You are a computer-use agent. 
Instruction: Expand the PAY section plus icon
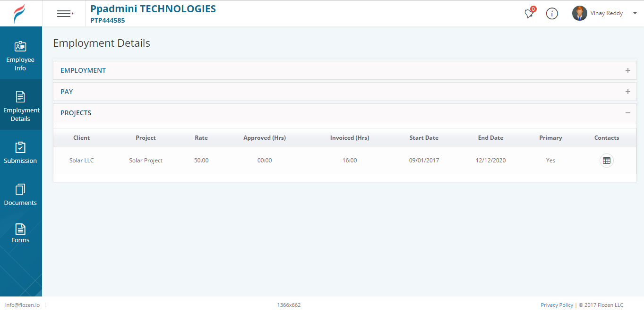click(627, 92)
